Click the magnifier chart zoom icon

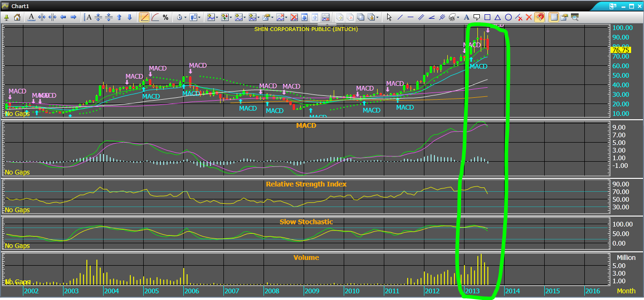point(575,17)
